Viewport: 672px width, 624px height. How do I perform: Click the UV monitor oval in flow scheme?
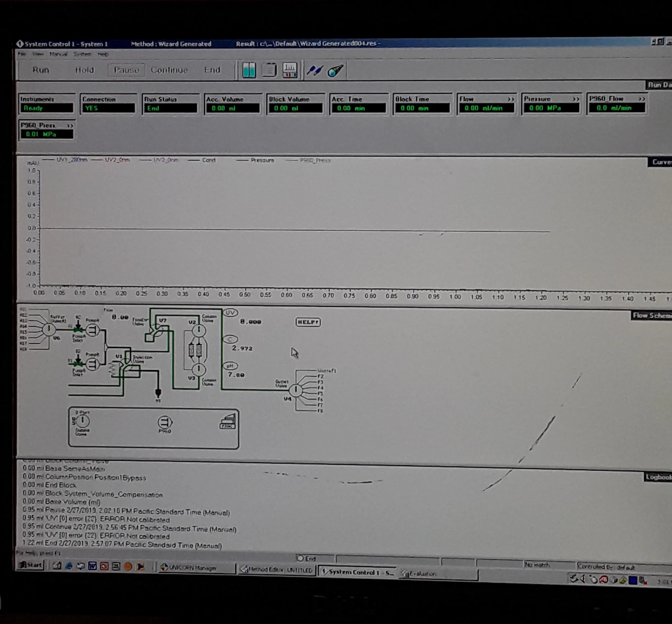230,313
